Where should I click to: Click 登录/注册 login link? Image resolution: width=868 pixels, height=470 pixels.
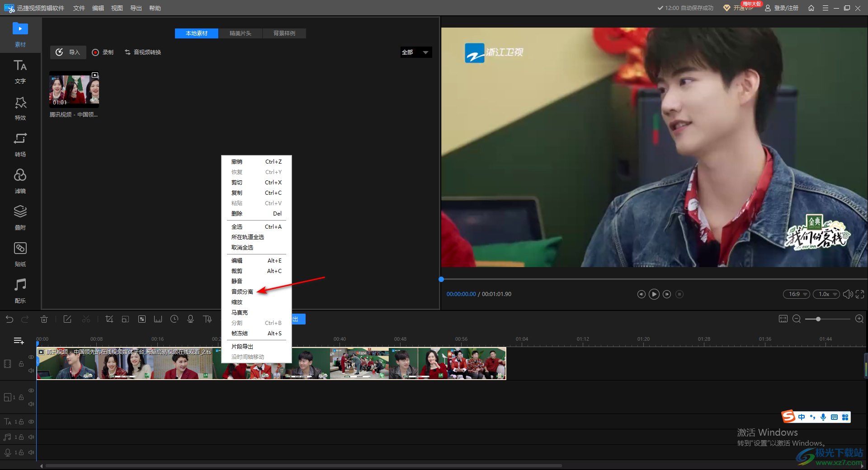coord(782,8)
